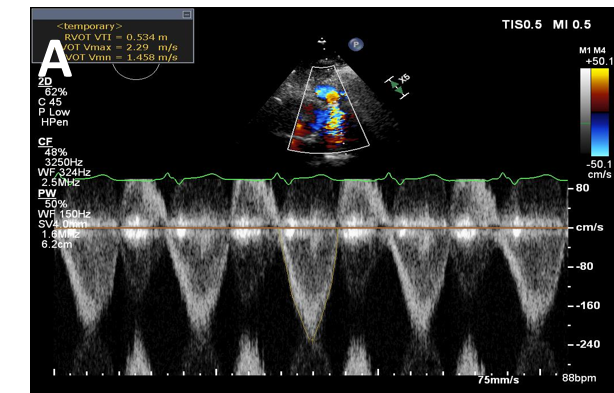Viewport: 614px width, 393px height.
Task: Collapse the temporary measurement box
Action: pos(187,14)
